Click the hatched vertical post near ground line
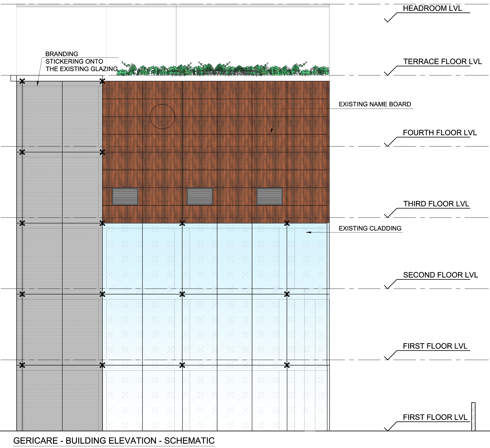 pyautogui.click(x=473, y=417)
